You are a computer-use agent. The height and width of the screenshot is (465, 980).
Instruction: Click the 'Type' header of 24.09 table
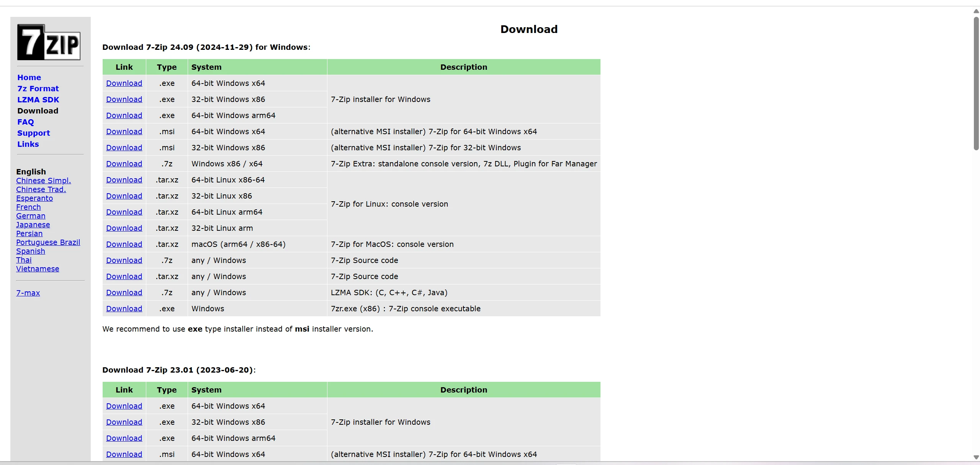coord(167,67)
